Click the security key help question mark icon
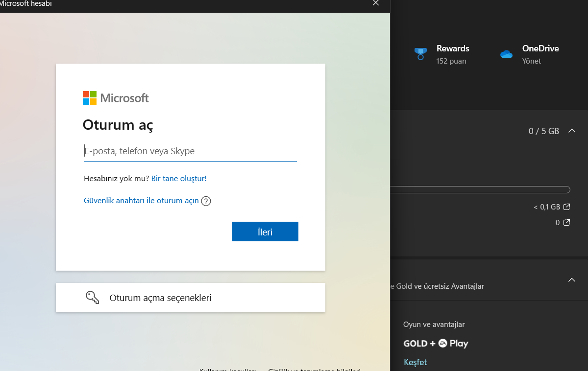 (206, 201)
